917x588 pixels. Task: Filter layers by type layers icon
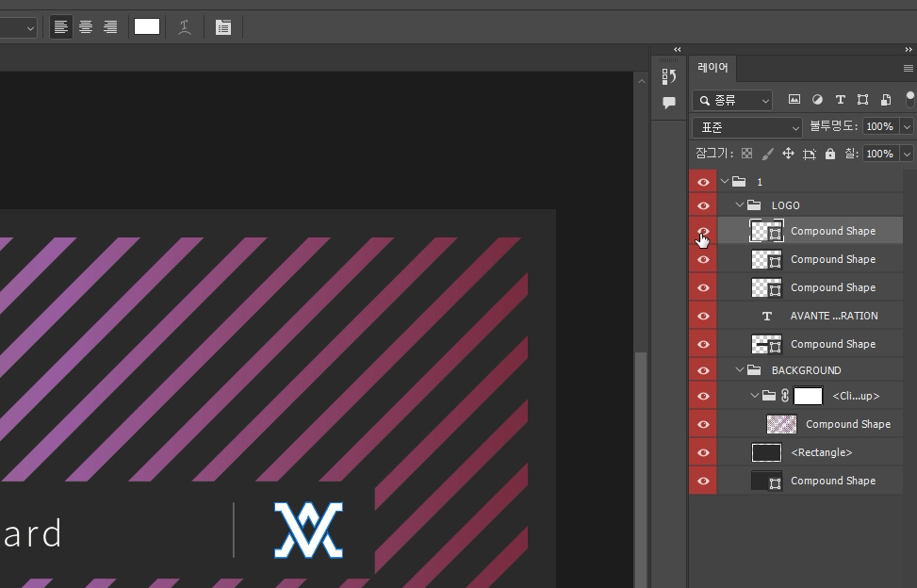(x=841, y=100)
